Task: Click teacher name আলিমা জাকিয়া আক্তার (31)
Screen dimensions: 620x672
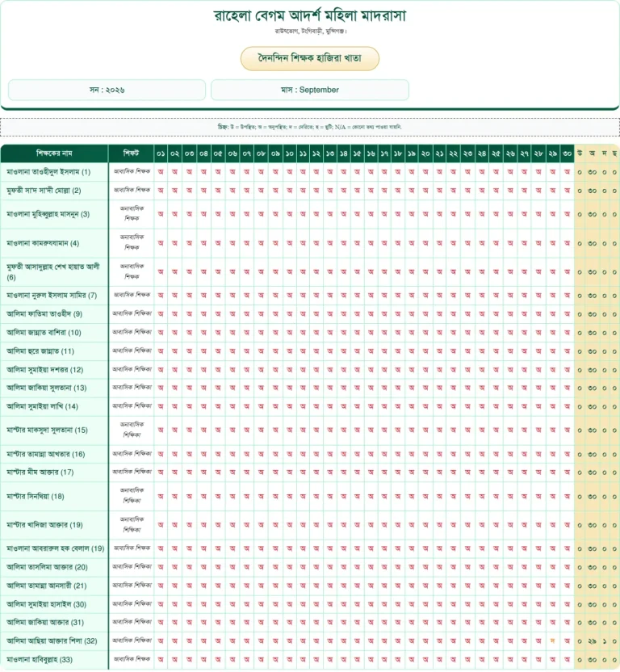Action: point(45,622)
